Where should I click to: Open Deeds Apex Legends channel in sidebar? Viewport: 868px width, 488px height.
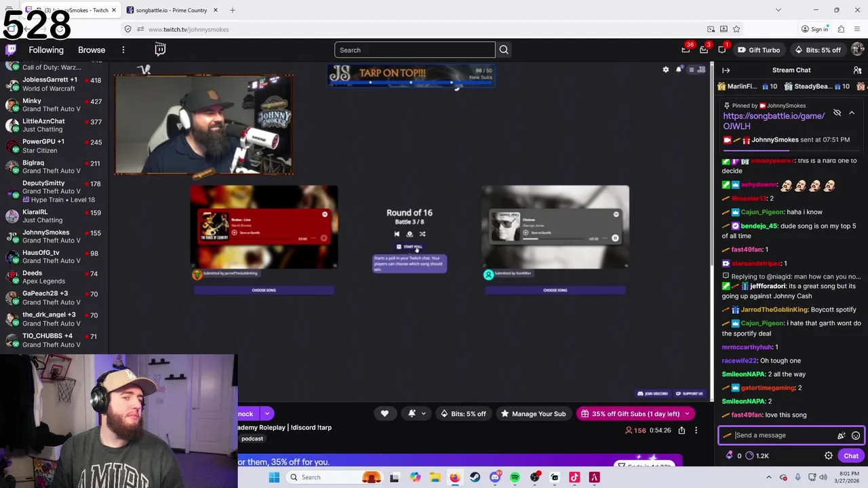click(x=54, y=277)
